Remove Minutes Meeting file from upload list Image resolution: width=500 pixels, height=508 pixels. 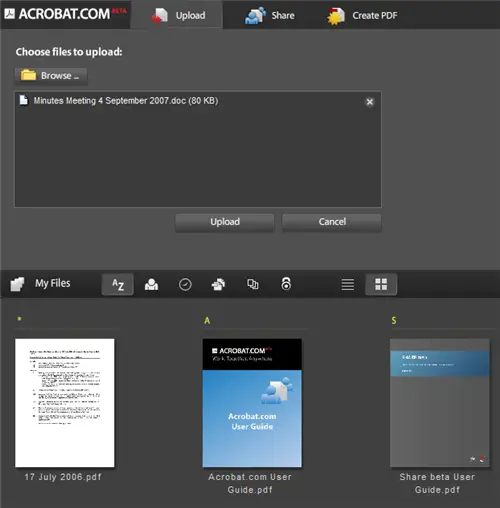[x=370, y=102]
